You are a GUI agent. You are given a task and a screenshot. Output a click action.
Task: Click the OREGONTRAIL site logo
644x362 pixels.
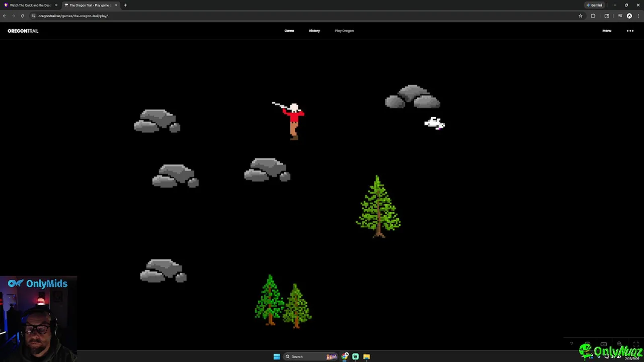(x=23, y=31)
